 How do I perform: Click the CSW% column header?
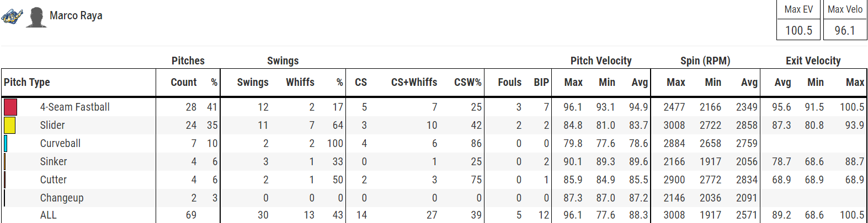click(468, 82)
